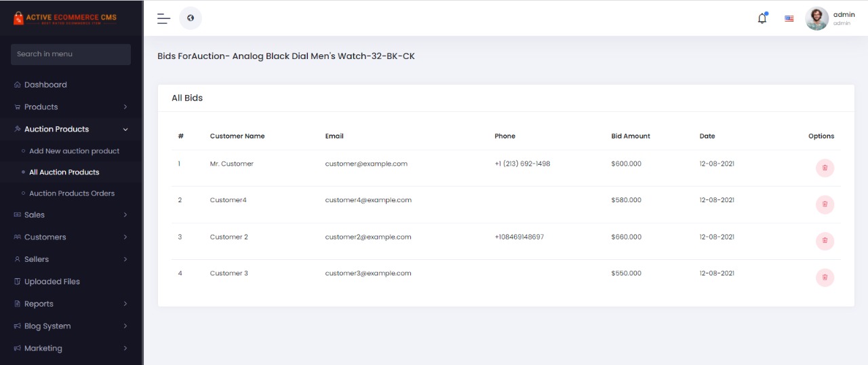Open Add New auction product
The width and height of the screenshot is (868, 365).
pos(74,151)
